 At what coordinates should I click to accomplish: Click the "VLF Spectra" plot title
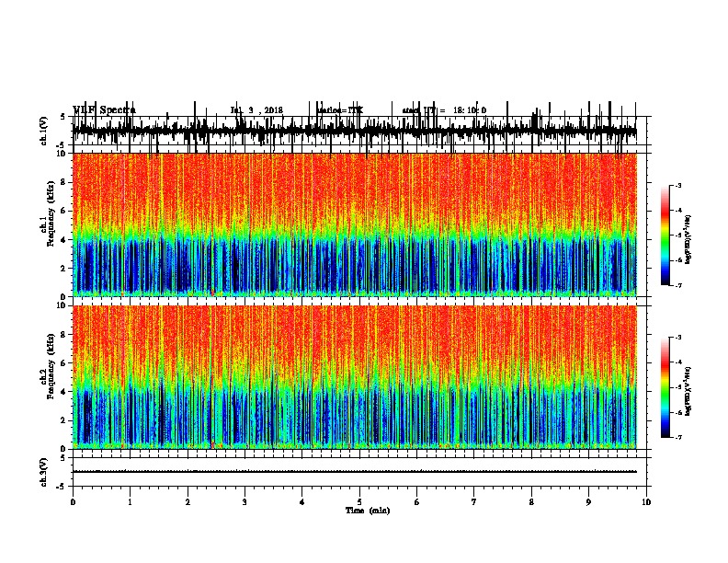[104, 110]
